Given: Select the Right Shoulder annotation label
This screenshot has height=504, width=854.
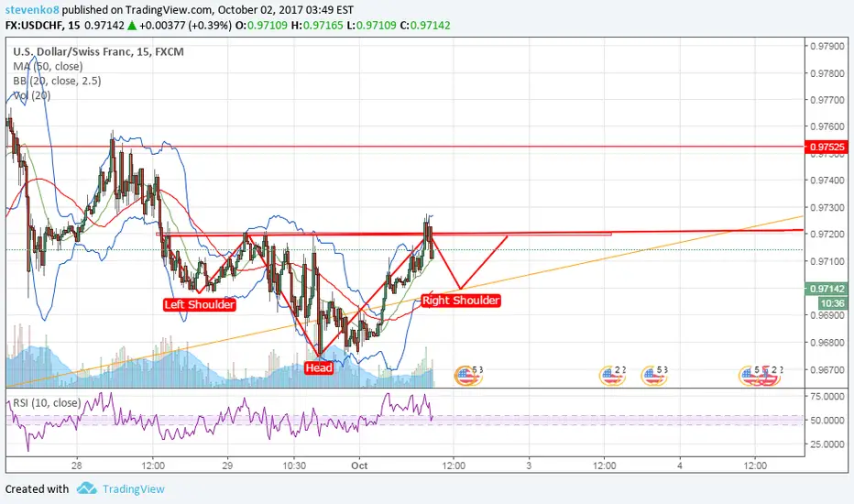Looking at the screenshot, I should 461,301.
